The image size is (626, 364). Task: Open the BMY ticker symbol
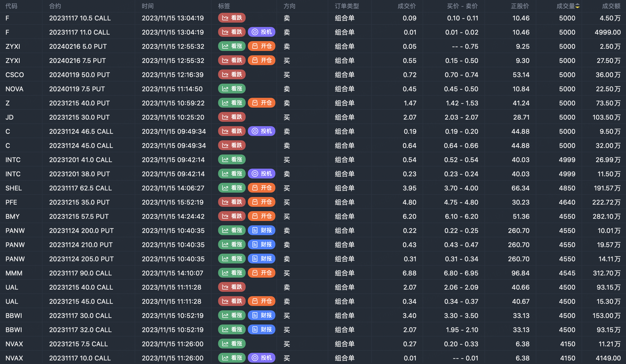pos(13,216)
